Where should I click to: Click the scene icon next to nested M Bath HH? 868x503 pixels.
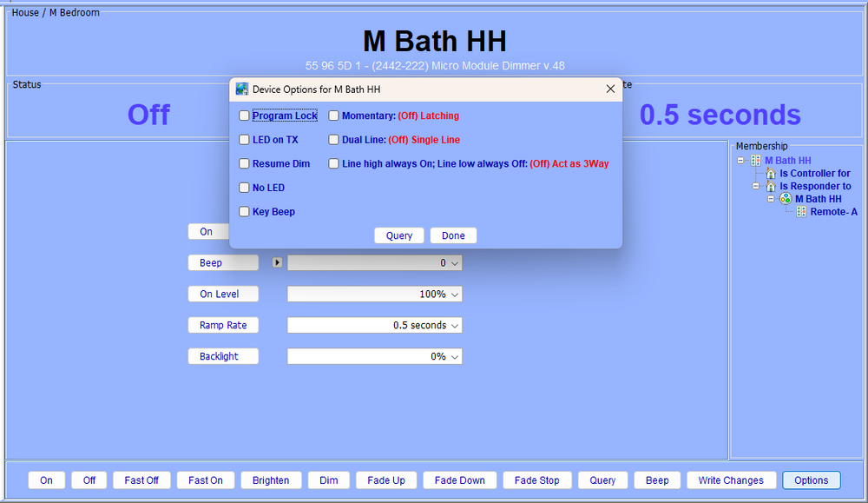tap(786, 199)
